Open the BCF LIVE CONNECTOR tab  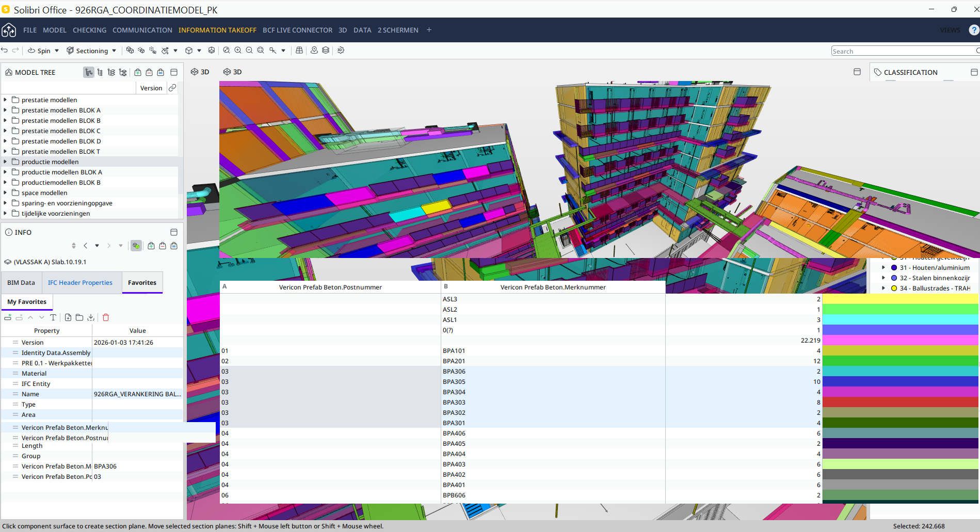click(297, 30)
